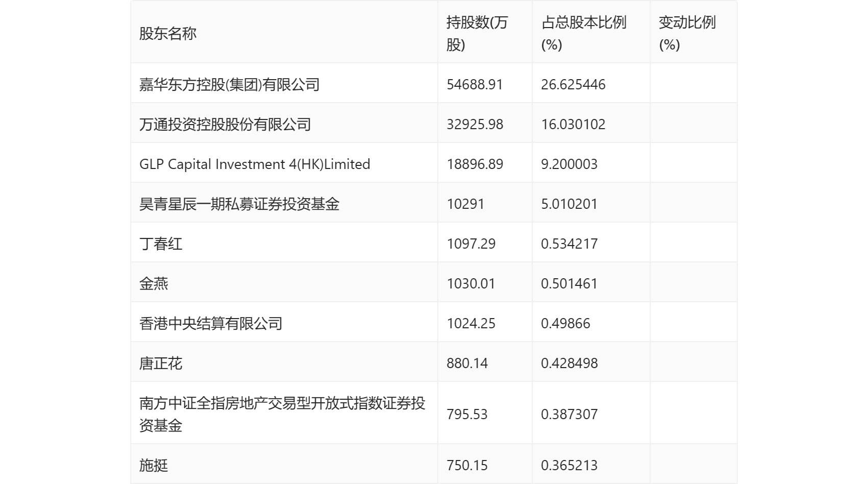
Task: Click the 10291 shares value
Action: (465, 204)
